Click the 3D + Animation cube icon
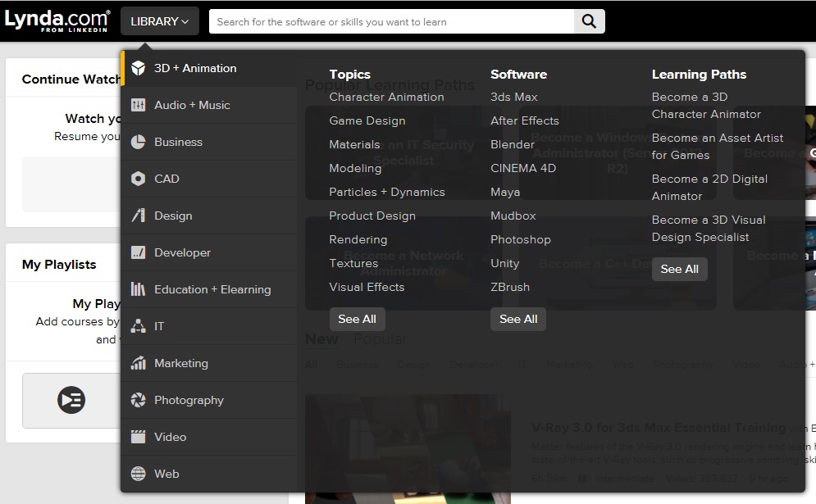Viewport: 816px width, 504px height. [139, 68]
